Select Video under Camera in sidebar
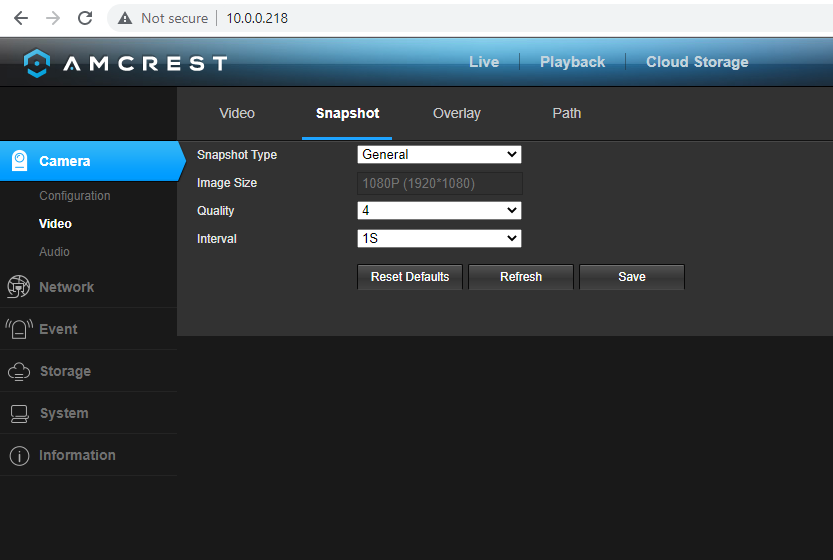Screen dimensions: 833x560 (x=55, y=224)
